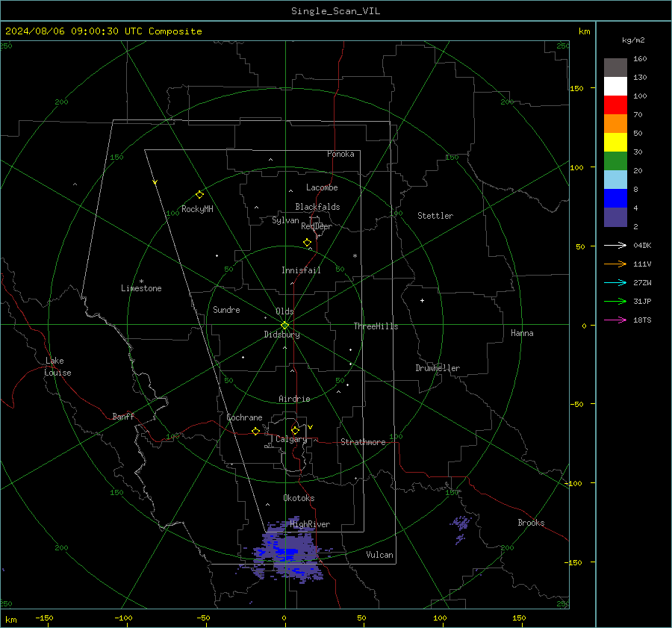Pick the red 70-100 legend color
672x628 pixels.
[x=615, y=105]
